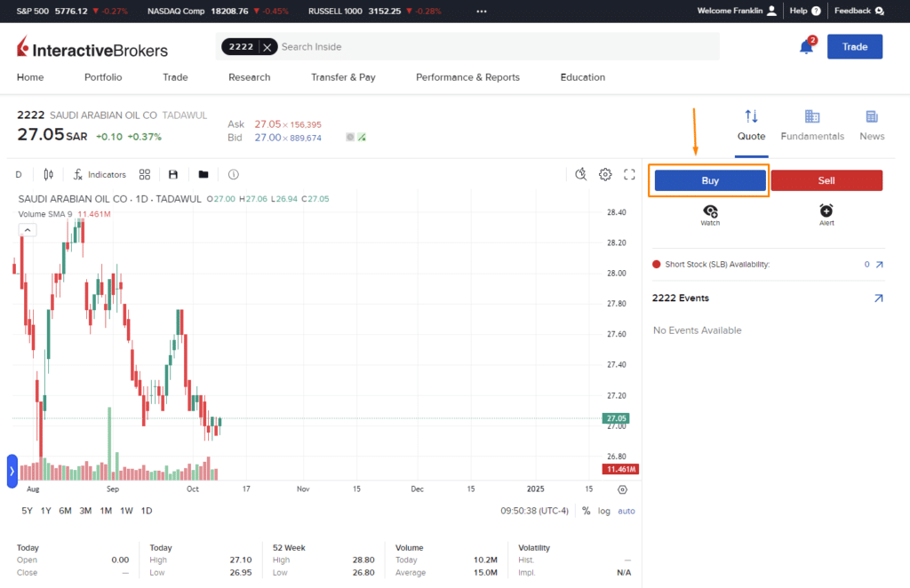Open the Research menu
Screen dimensions: 910x588
tap(249, 77)
